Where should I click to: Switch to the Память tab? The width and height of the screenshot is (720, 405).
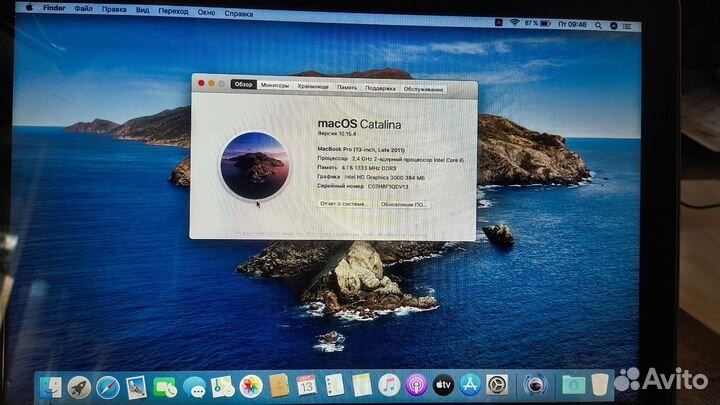(x=347, y=87)
